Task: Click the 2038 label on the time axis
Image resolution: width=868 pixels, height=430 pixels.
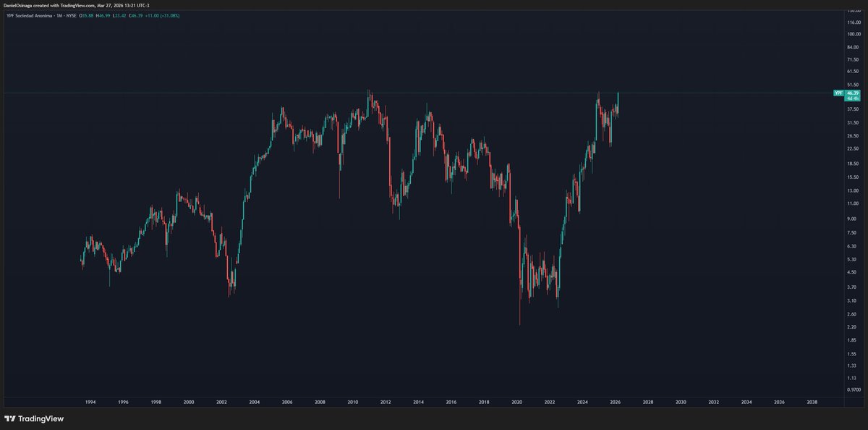Action: [x=812, y=402]
